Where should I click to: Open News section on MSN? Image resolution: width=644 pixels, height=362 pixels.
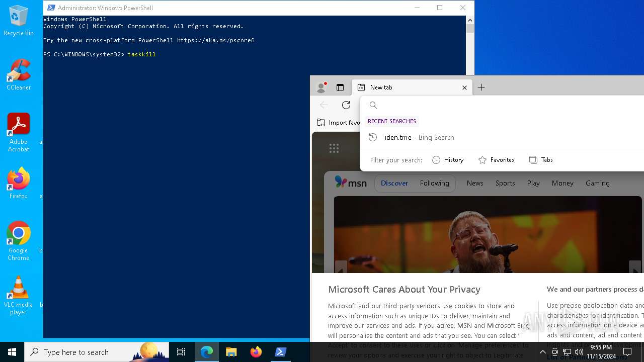click(x=475, y=183)
